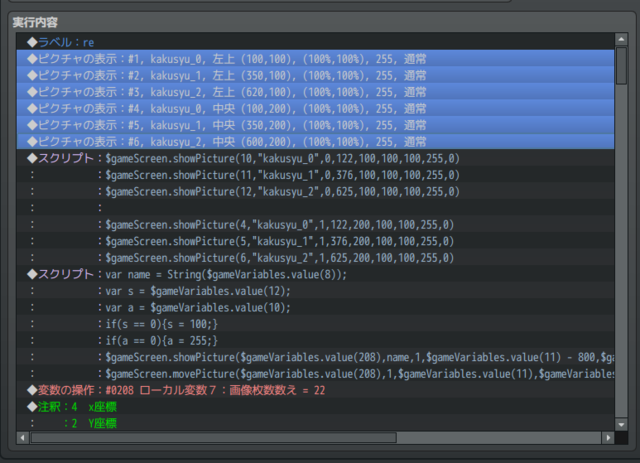Select script line showPicture(6,"kakusyu_2"
640x463 pixels.
pyautogui.click(x=315, y=258)
